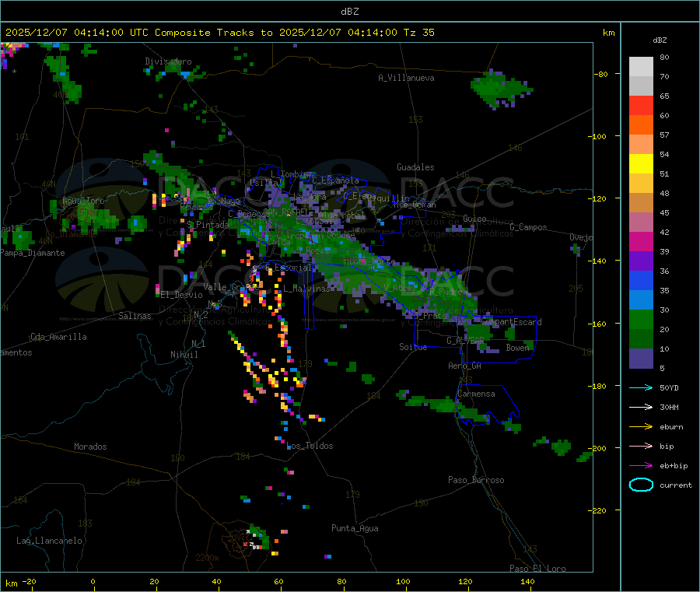Click the cyan 50YD track arrow in the legend
Screen dimensions: 700x592
(x=641, y=387)
